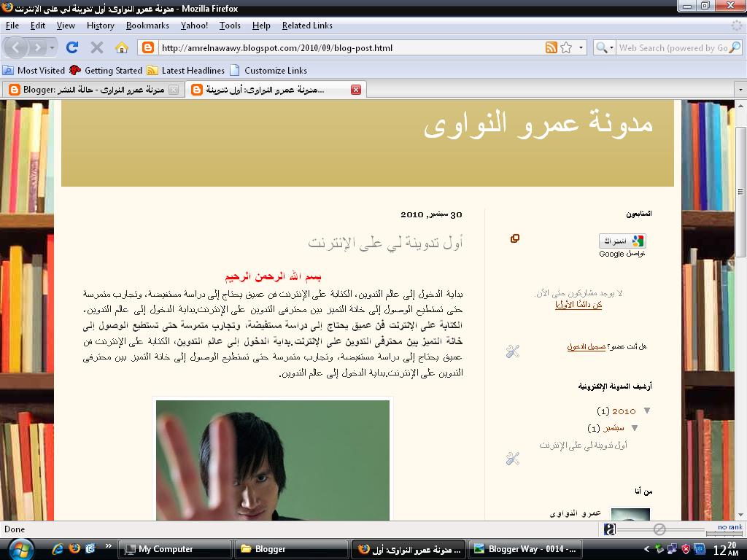This screenshot has width=747, height=560.
Task: Open the Getting Started bookmark
Action: pyautogui.click(x=106, y=71)
